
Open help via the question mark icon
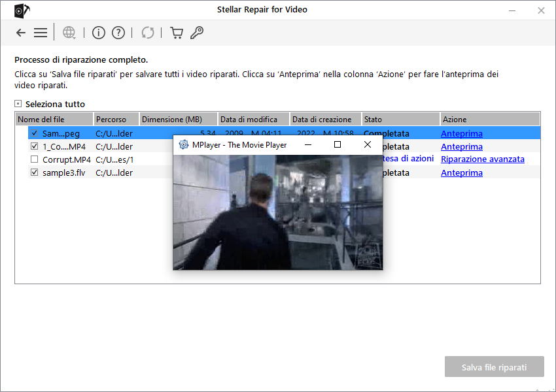118,33
